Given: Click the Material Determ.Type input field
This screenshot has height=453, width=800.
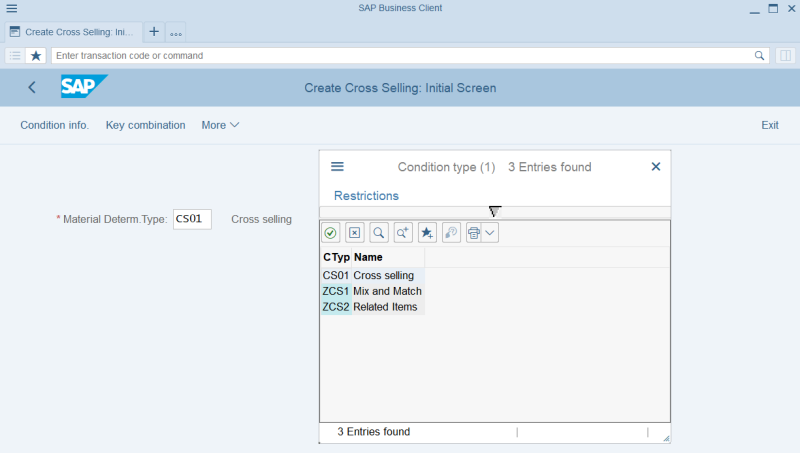Looking at the screenshot, I should pyautogui.click(x=192, y=219).
